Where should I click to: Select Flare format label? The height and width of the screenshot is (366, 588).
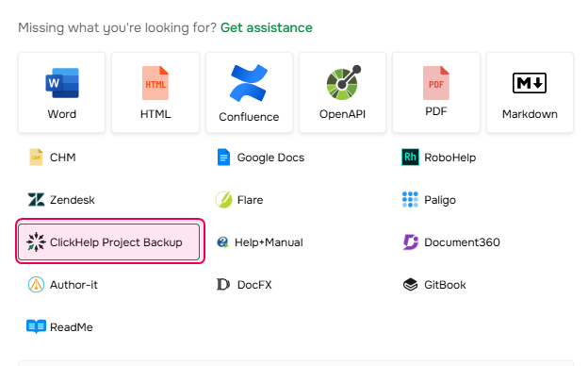point(250,200)
